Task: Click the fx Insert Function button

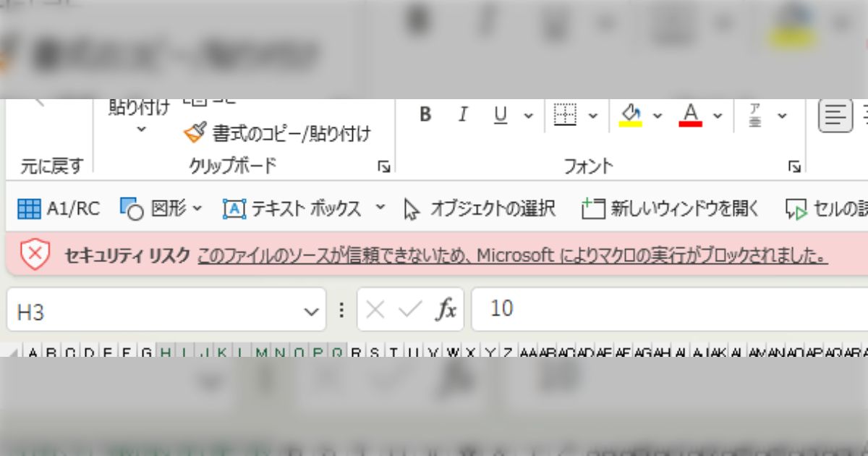Action: (446, 310)
